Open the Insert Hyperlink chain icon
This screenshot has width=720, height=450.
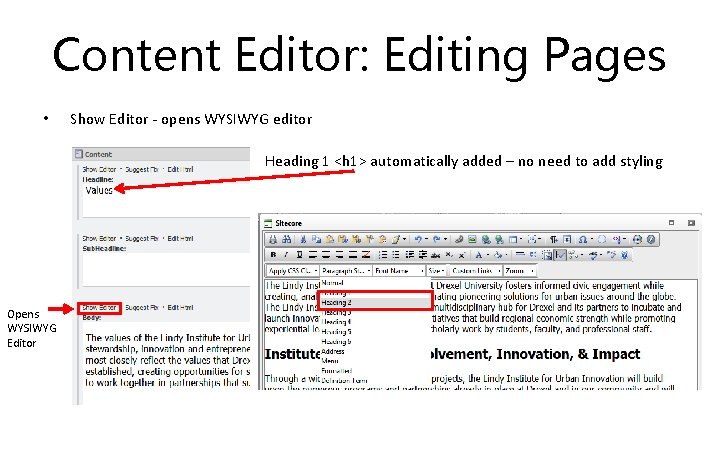pos(460,239)
